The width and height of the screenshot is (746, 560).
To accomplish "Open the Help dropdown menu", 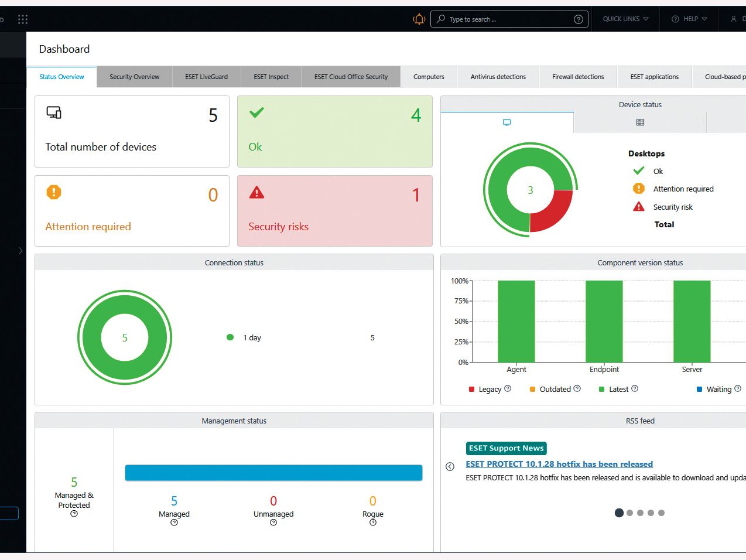I will coord(689,19).
